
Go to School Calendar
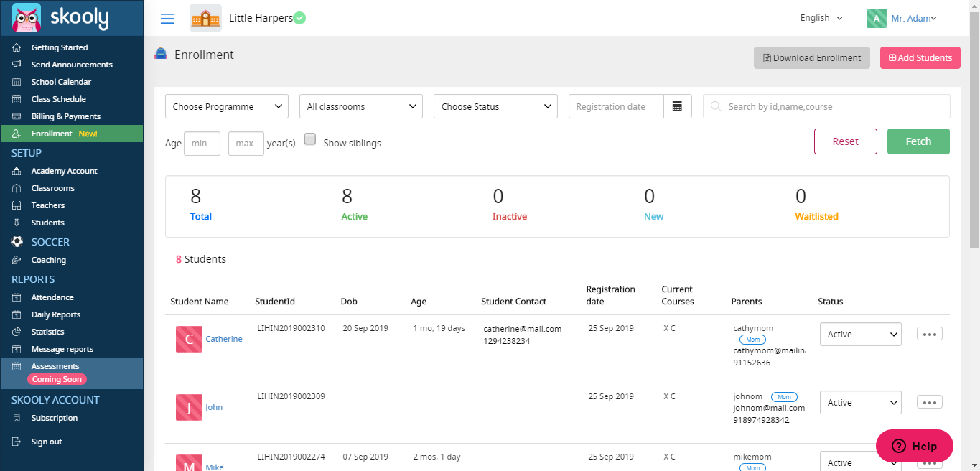coord(61,82)
